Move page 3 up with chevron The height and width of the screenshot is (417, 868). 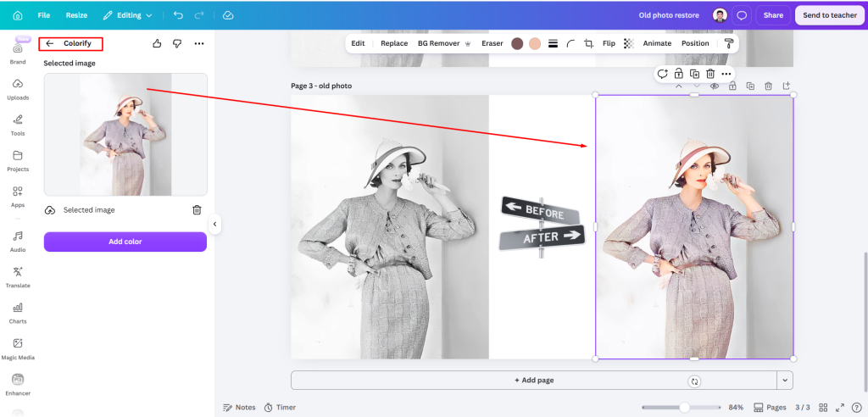click(x=679, y=86)
